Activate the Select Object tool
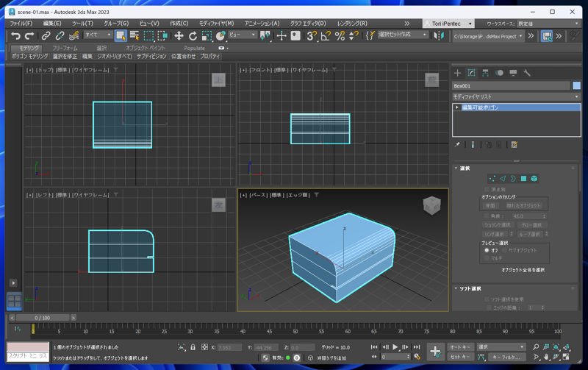588x370 pixels. (x=121, y=36)
